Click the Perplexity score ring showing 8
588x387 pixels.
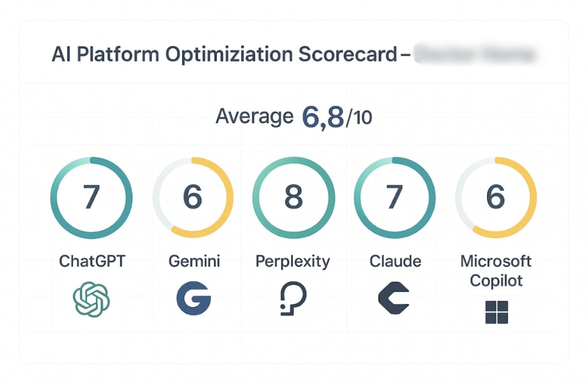(x=293, y=198)
